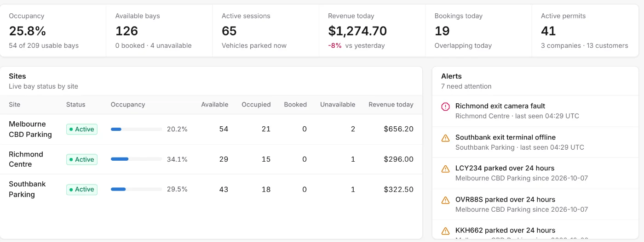Viewport: 644px width, 242px height.
Task: Click the Booked column header
Action: [x=295, y=105]
